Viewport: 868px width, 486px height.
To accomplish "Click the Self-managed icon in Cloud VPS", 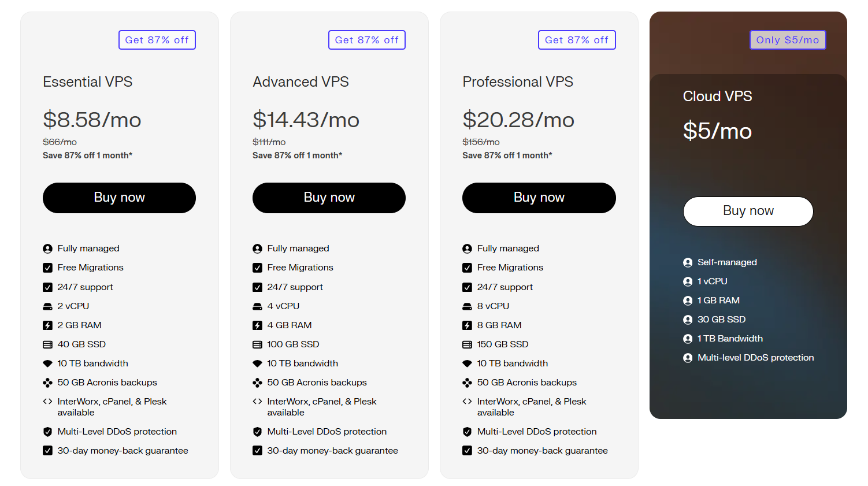I will 688,262.
